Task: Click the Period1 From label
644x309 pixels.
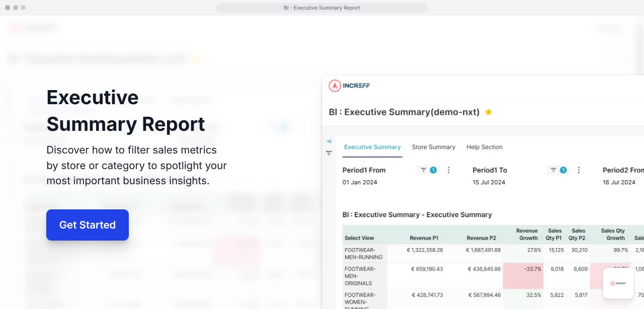Action: coord(364,170)
